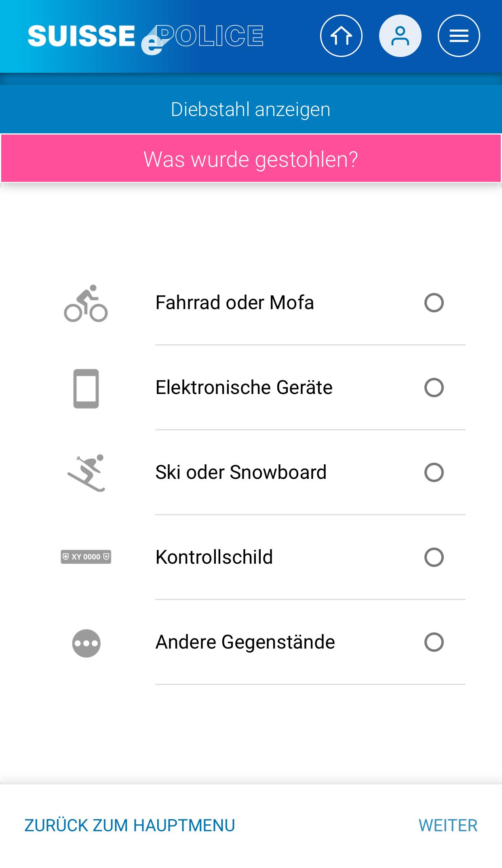
Task: Tap the tablet device icon
Action: [86, 388]
